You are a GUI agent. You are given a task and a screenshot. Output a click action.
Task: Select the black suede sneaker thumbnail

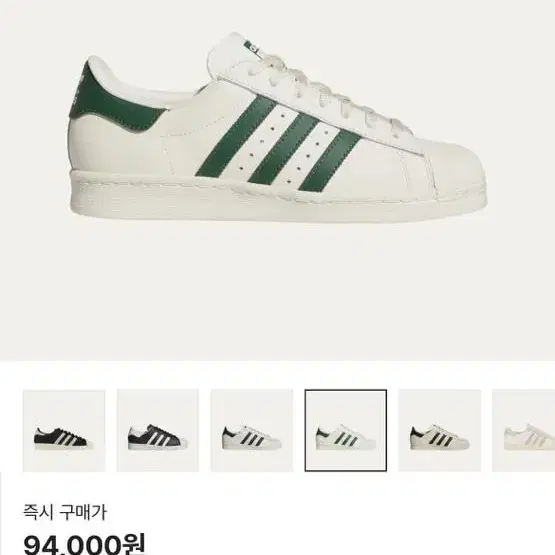[64, 430]
